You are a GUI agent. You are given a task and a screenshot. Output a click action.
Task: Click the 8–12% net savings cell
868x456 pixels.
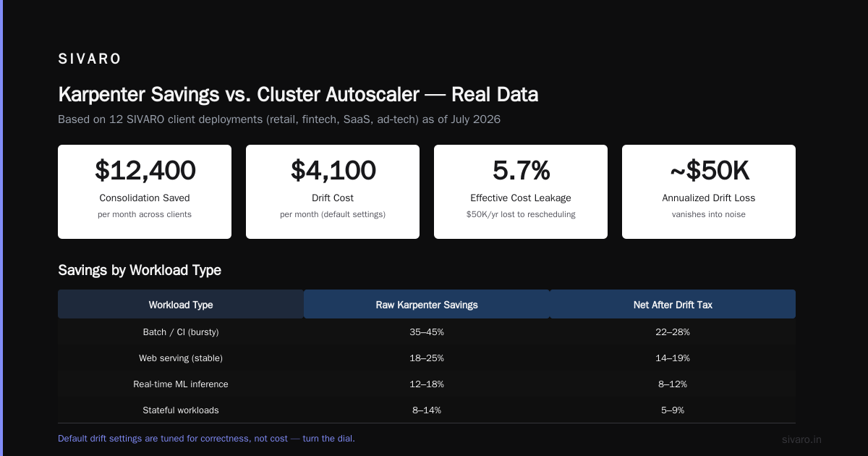[673, 384]
